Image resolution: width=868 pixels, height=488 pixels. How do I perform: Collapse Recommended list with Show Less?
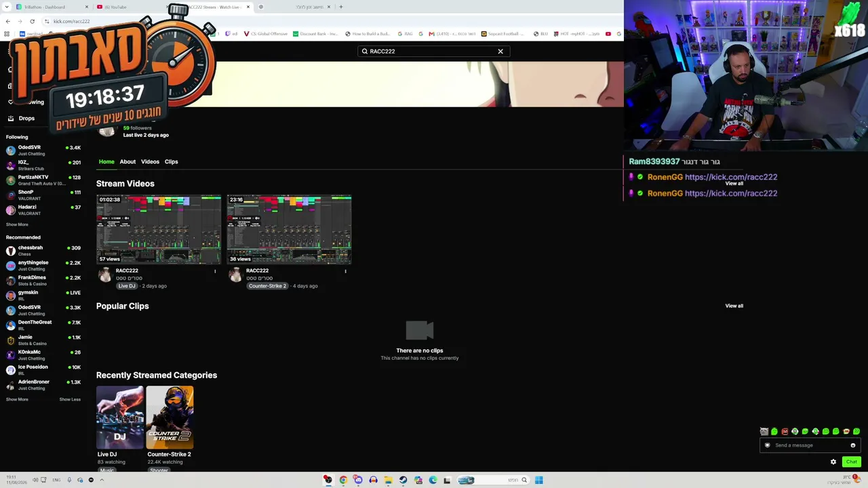(x=70, y=399)
